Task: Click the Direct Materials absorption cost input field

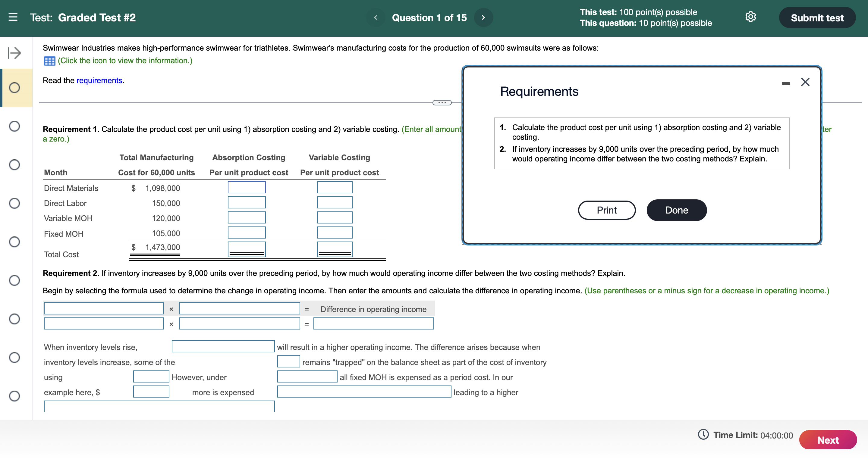Action: [247, 187]
